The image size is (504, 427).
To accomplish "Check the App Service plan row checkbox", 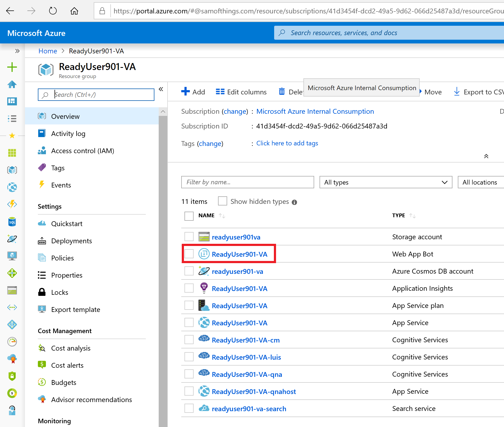I will [189, 305].
